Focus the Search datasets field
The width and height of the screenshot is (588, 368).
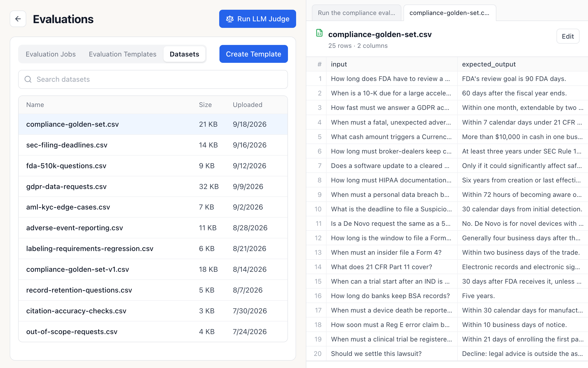tap(153, 79)
